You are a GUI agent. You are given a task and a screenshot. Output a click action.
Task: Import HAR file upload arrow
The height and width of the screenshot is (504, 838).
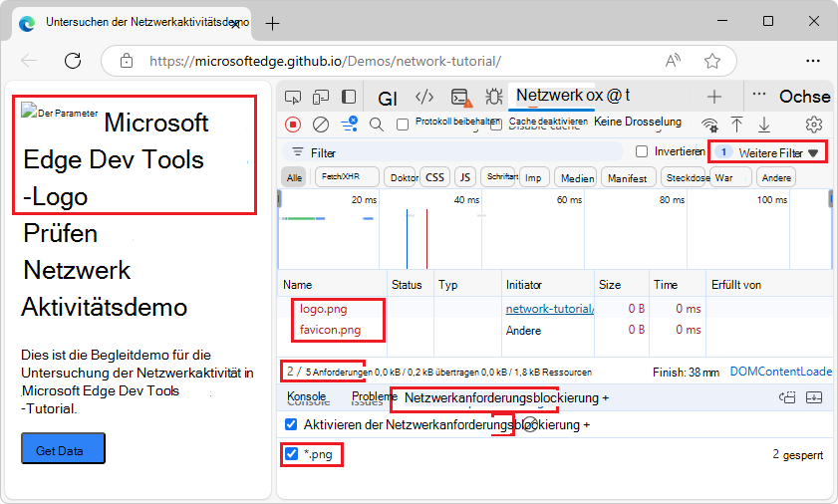[737, 124]
